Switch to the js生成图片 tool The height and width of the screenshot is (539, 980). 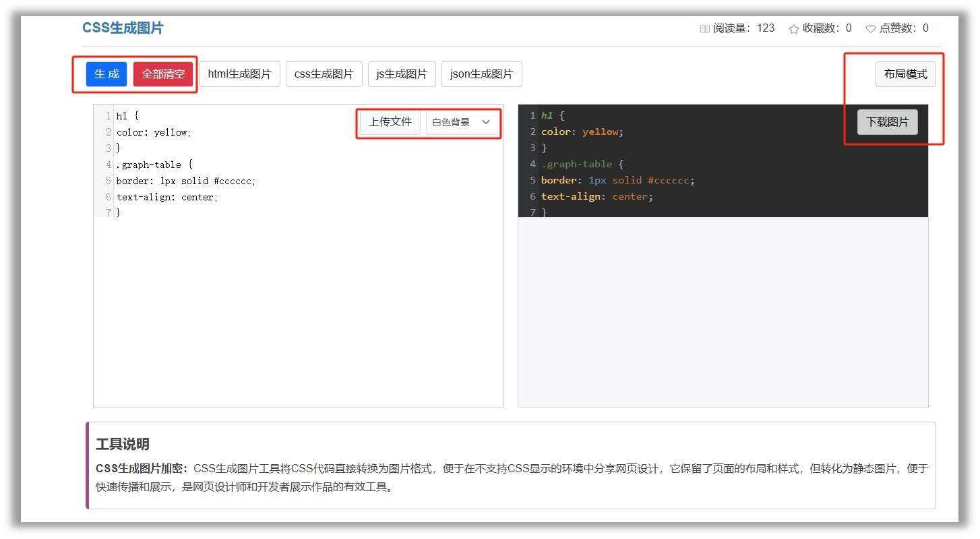(402, 74)
